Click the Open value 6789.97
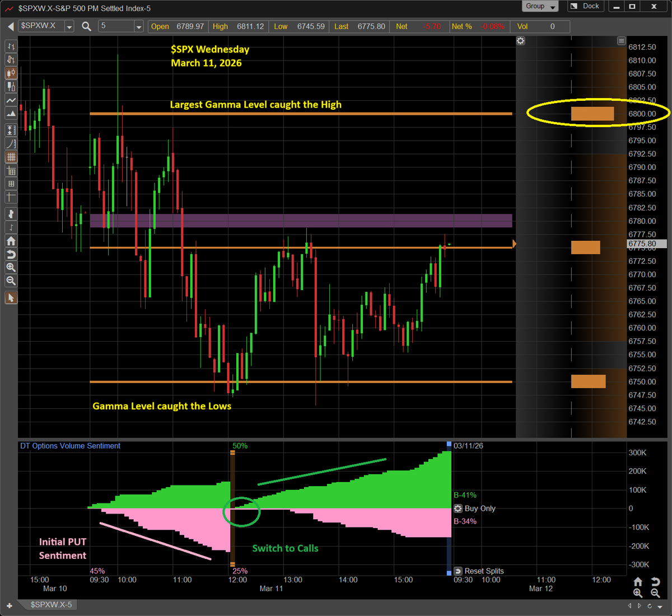 [x=190, y=26]
